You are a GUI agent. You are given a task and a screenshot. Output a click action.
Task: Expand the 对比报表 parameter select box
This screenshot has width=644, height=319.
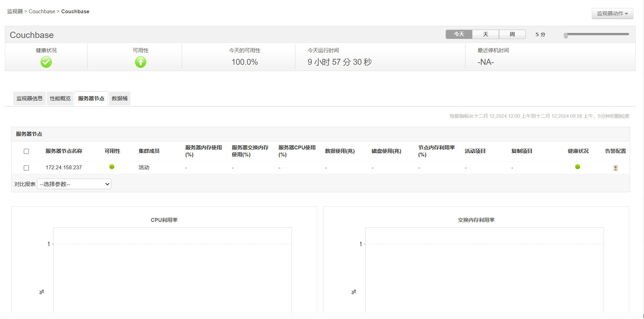[x=74, y=184]
